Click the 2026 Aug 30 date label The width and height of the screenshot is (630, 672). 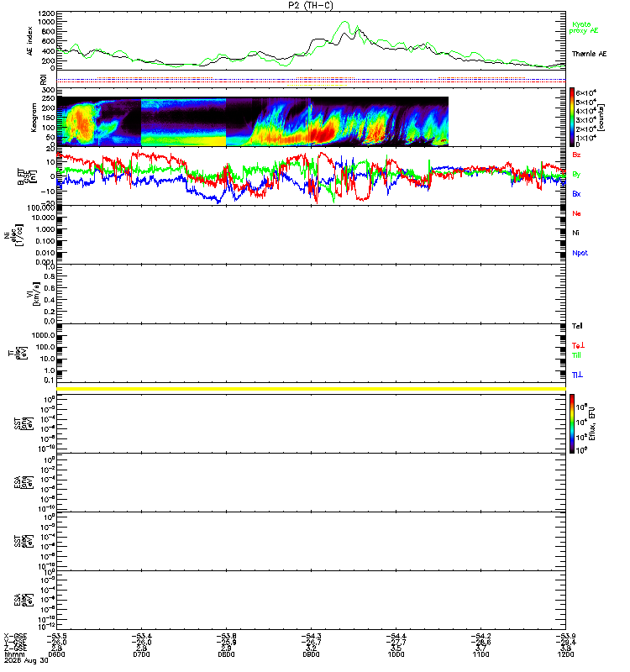click(26, 660)
